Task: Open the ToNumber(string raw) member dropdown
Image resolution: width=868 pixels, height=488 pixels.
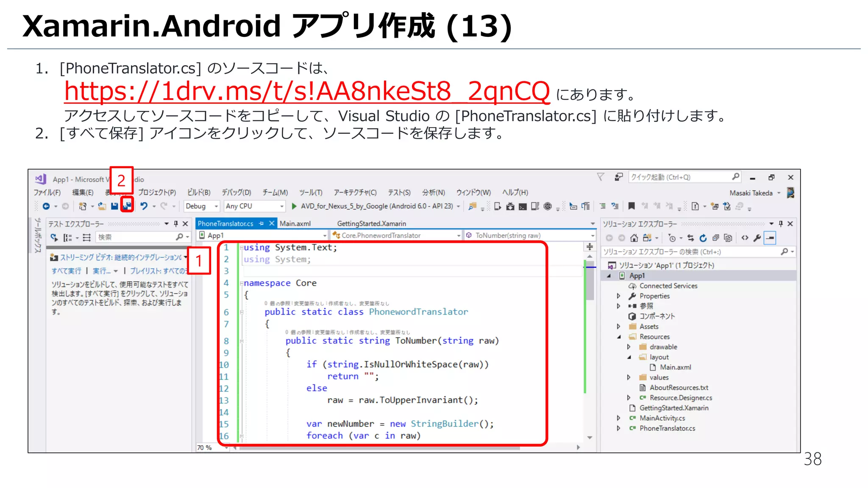Action: [x=530, y=235]
